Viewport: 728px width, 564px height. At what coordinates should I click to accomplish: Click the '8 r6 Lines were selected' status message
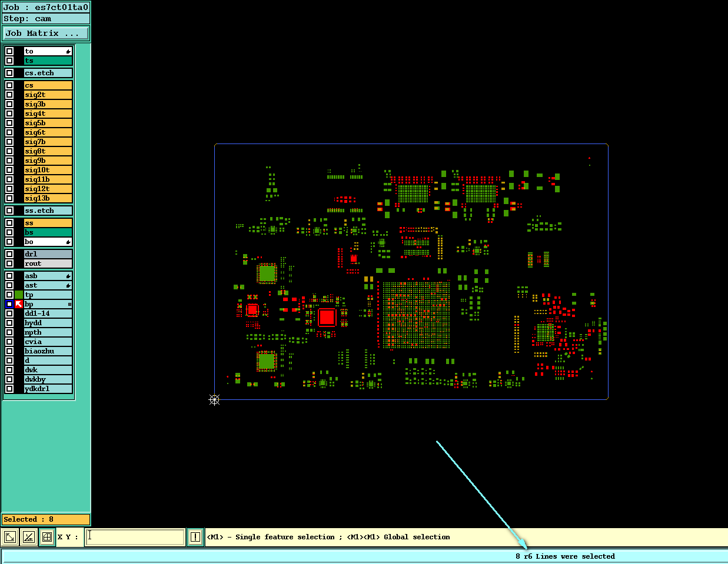pos(565,556)
